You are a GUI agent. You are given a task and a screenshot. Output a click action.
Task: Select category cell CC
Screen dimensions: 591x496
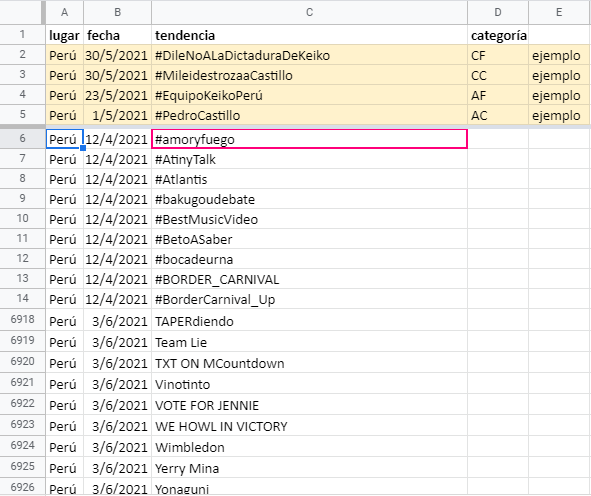pyautogui.click(x=498, y=75)
